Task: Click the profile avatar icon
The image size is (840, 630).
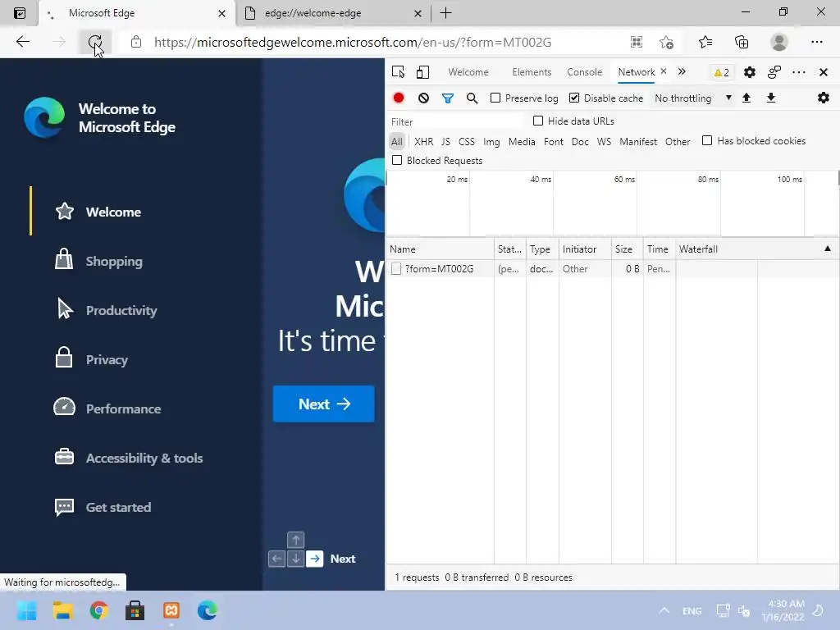Action: pyautogui.click(x=779, y=42)
